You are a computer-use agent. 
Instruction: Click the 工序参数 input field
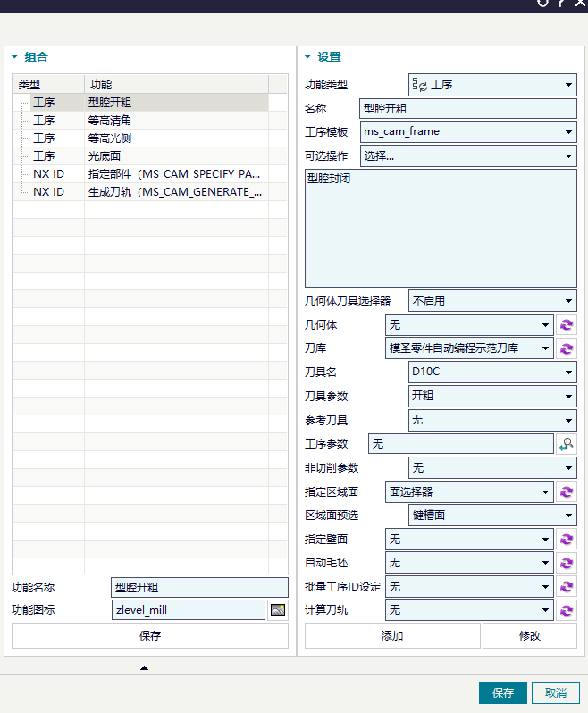point(461,444)
